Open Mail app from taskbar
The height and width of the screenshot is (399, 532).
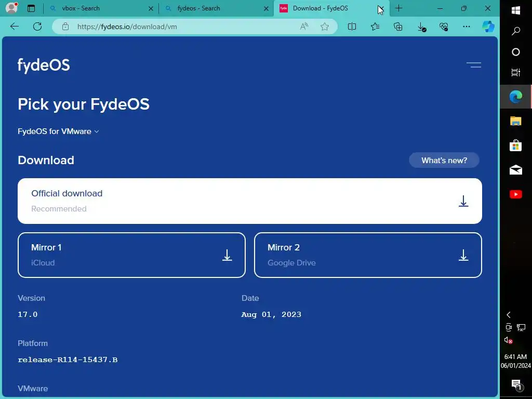516,170
